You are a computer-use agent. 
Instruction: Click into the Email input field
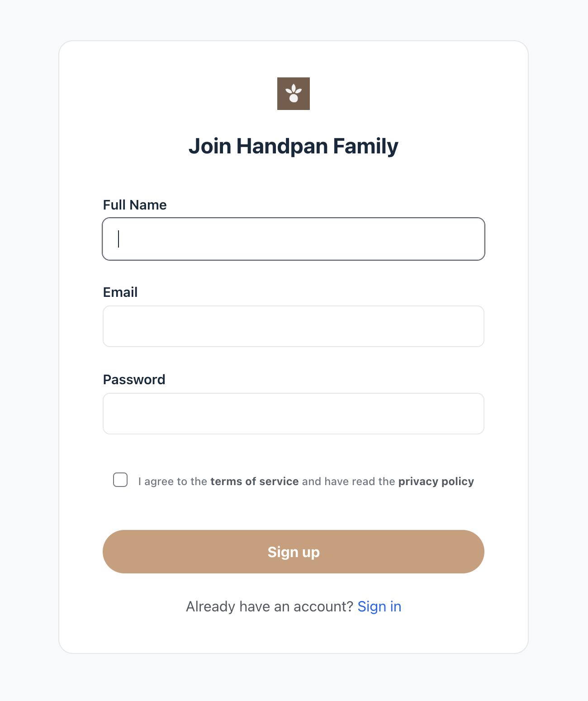tap(294, 326)
